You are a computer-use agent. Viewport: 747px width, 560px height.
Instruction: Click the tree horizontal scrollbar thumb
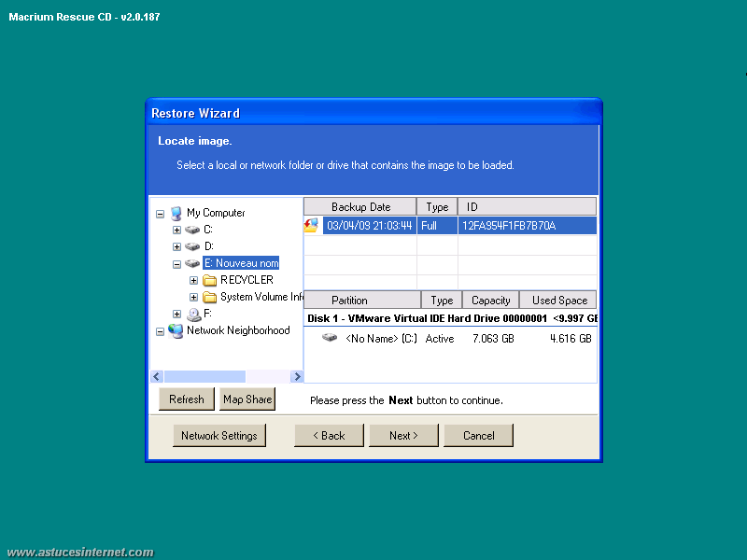click(x=204, y=376)
